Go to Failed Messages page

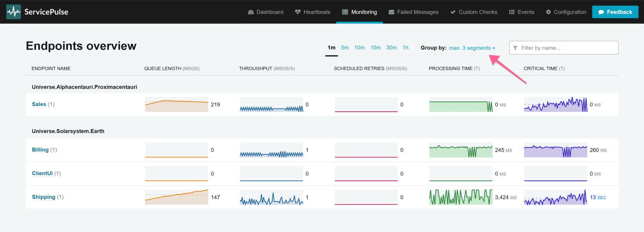[413, 12]
